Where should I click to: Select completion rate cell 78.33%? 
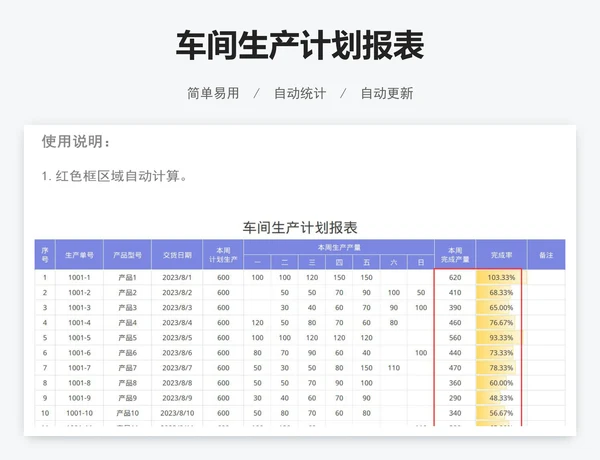click(501, 368)
